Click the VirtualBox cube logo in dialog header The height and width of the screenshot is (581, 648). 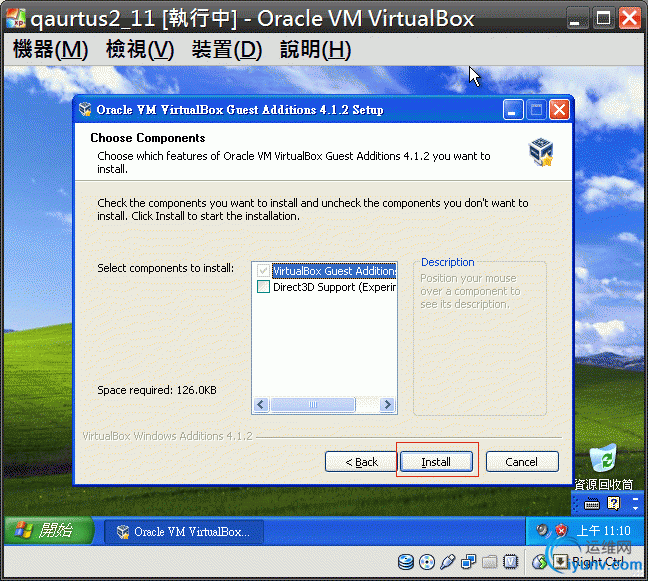(541, 152)
